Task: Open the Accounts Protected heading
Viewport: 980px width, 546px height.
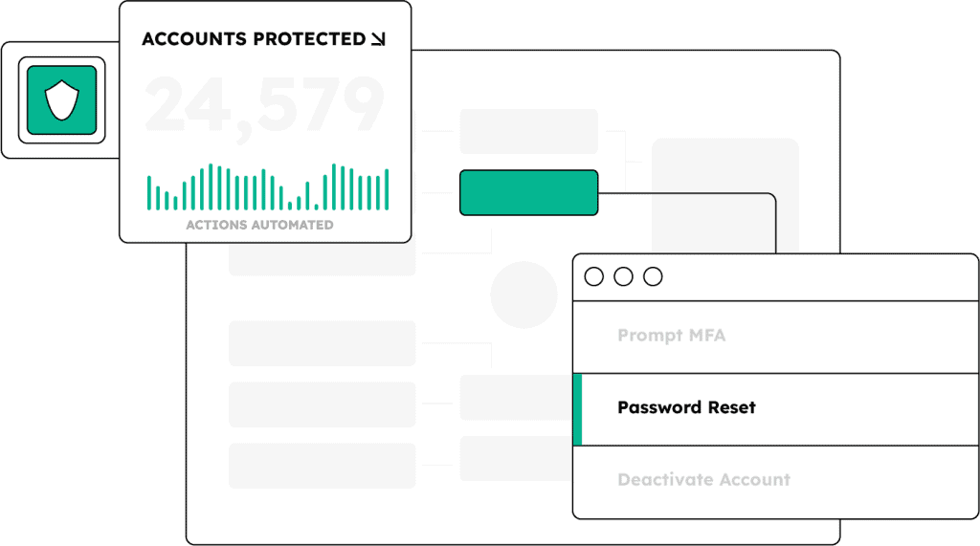Action: (x=254, y=39)
